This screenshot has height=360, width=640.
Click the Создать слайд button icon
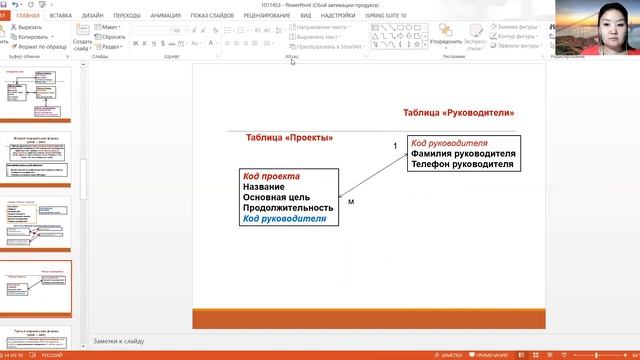pyautogui.click(x=82, y=30)
